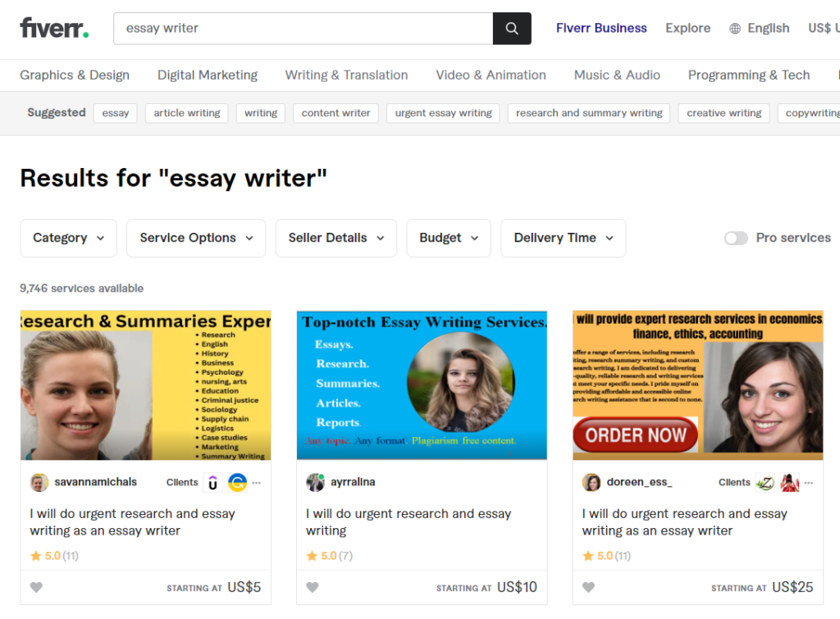Open the Category filter
The width and height of the screenshot is (840, 619).
click(68, 238)
